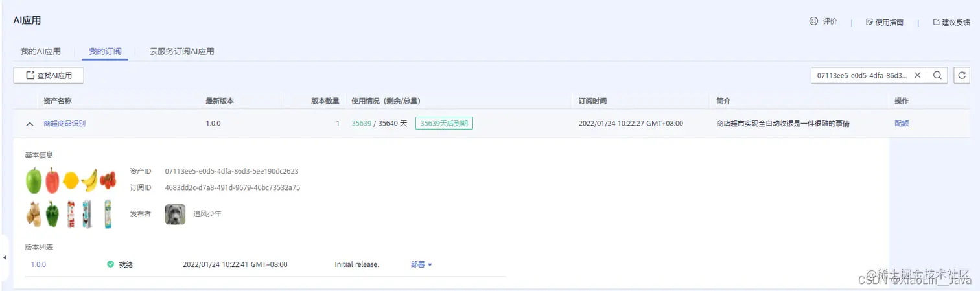
Task: Click 资产名称 column header
Action: pyautogui.click(x=57, y=101)
